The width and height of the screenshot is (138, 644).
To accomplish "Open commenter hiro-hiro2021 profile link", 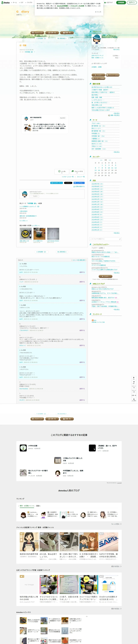I will [x=24, y=389].
